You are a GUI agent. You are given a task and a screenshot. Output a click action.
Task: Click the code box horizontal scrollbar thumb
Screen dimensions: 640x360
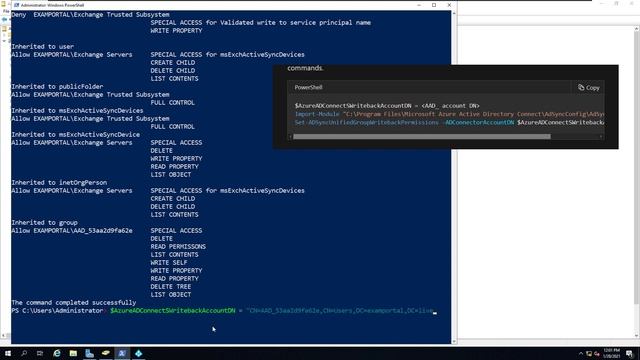click(x=422, y=137)
